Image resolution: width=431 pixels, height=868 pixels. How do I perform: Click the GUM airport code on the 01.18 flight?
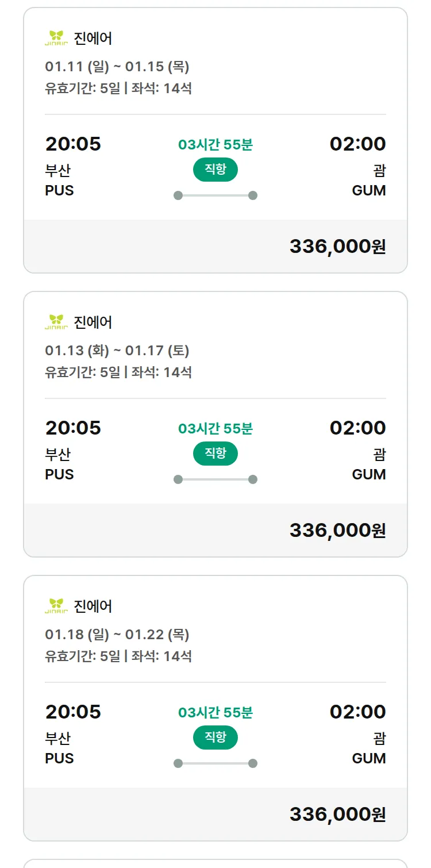point(368,758)
